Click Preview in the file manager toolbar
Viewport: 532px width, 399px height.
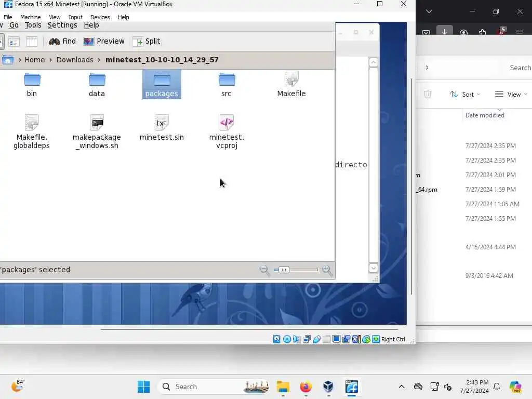click(104, 41)
